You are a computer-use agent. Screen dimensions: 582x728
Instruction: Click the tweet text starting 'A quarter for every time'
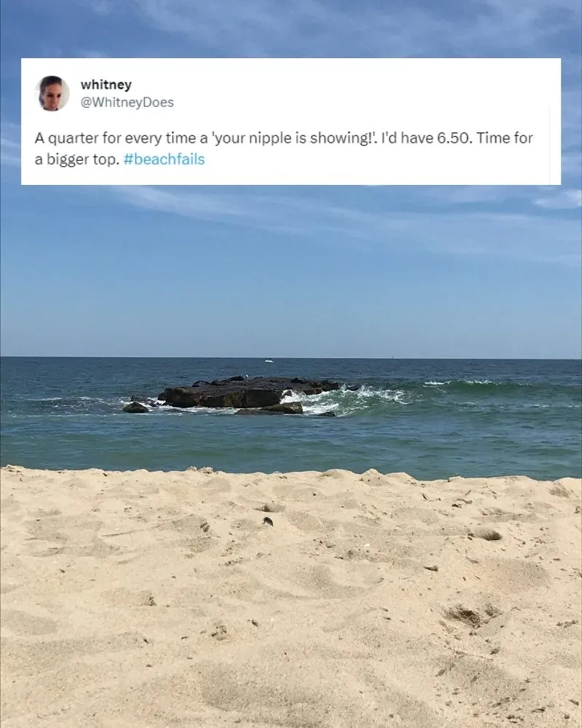tap(284, 149)
